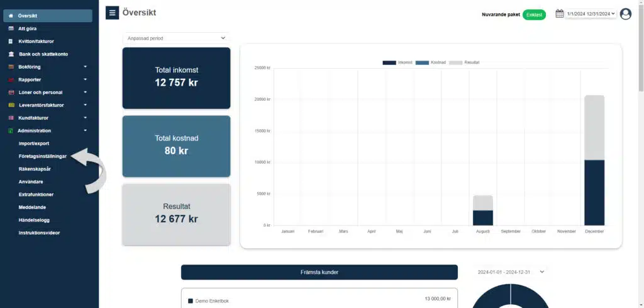
Task: Expand the Bokföring submenu arrow
Action: click(x=85, y=67)
